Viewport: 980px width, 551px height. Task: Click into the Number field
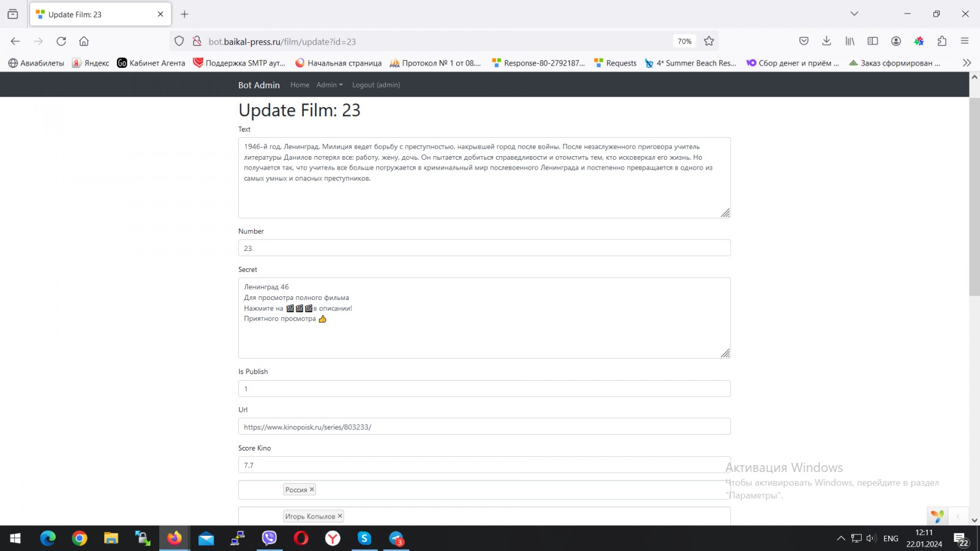[x=484, y=248]
